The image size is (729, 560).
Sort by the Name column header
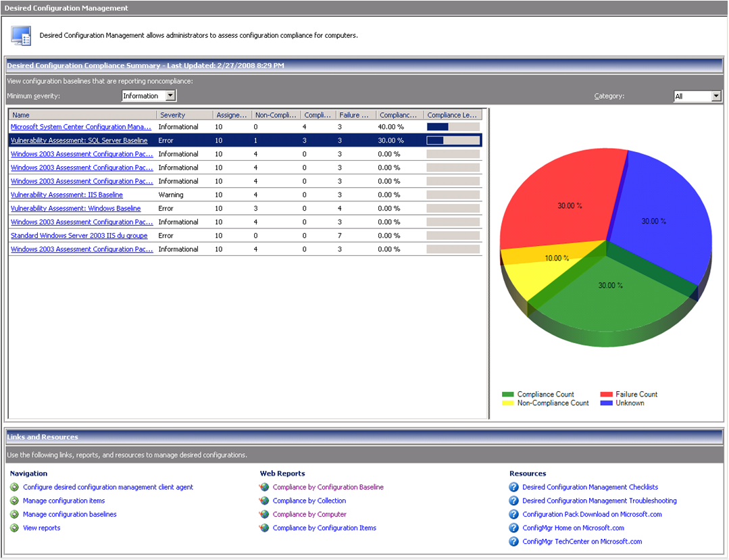(x=82, y=115)
